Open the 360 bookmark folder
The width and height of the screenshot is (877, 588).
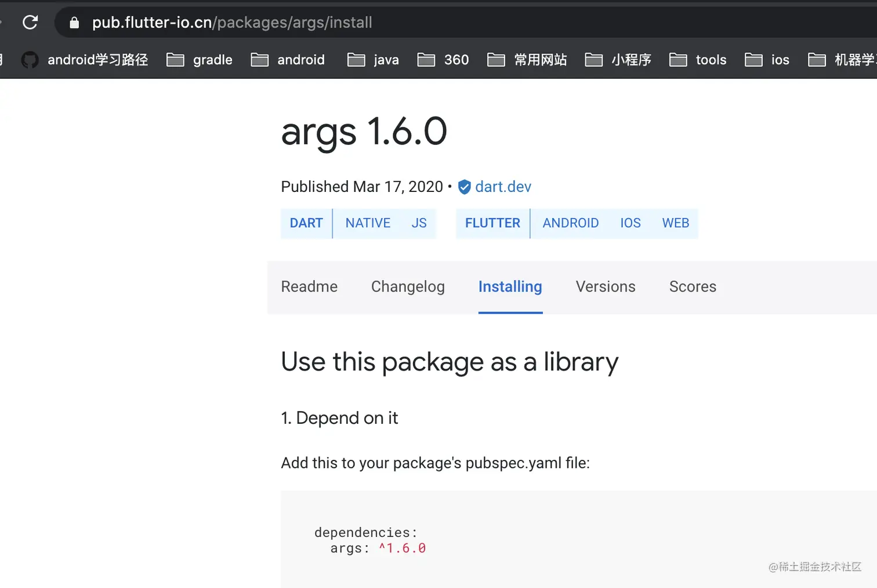pos(443,60)
